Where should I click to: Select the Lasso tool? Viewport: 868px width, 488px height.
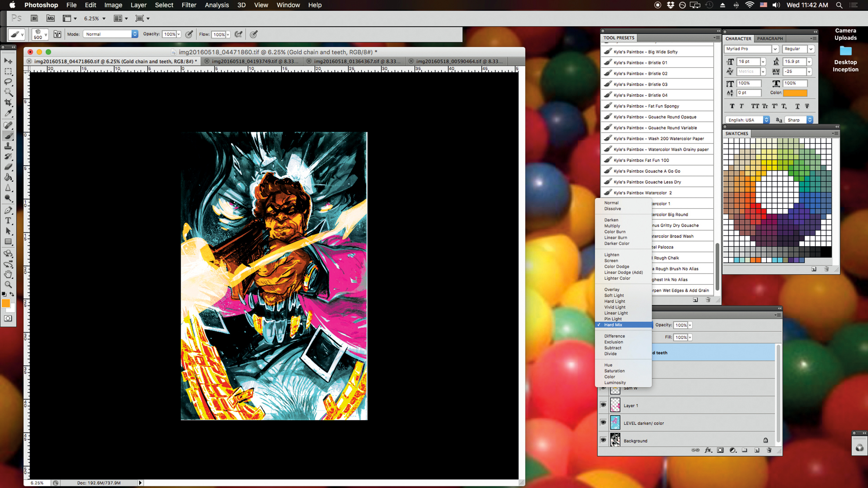(x=8, y=82)
